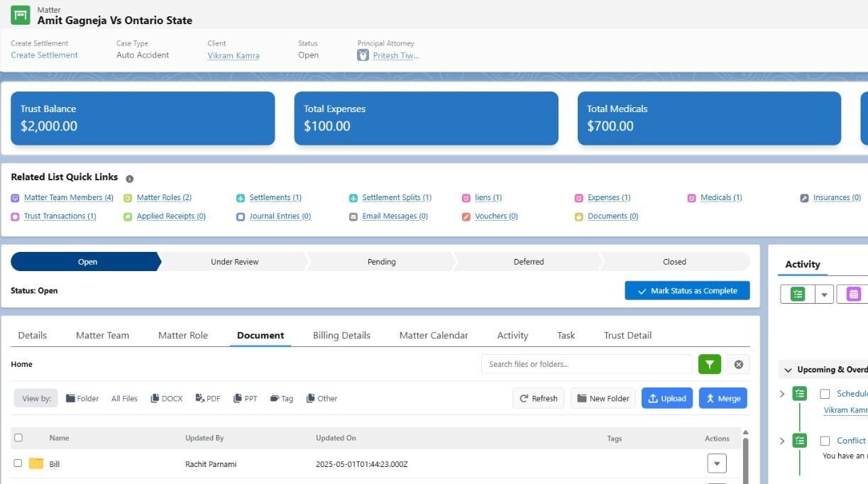Click the Expenses pink icon
Image resolution: width=868 pixels, height=484 pixels.
pyautogui.click(x=579, y=198)
